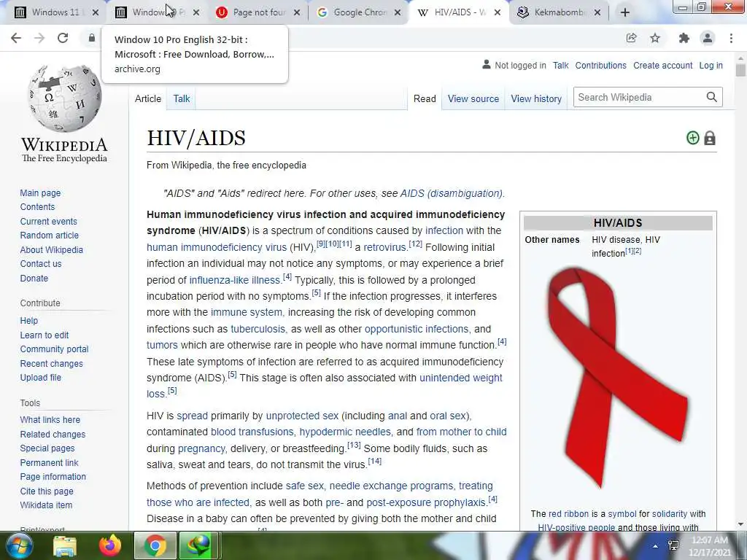Viewport: 747px width, 560px height.
Task: Click the red ribbon image in infobox
Action: 617,377
